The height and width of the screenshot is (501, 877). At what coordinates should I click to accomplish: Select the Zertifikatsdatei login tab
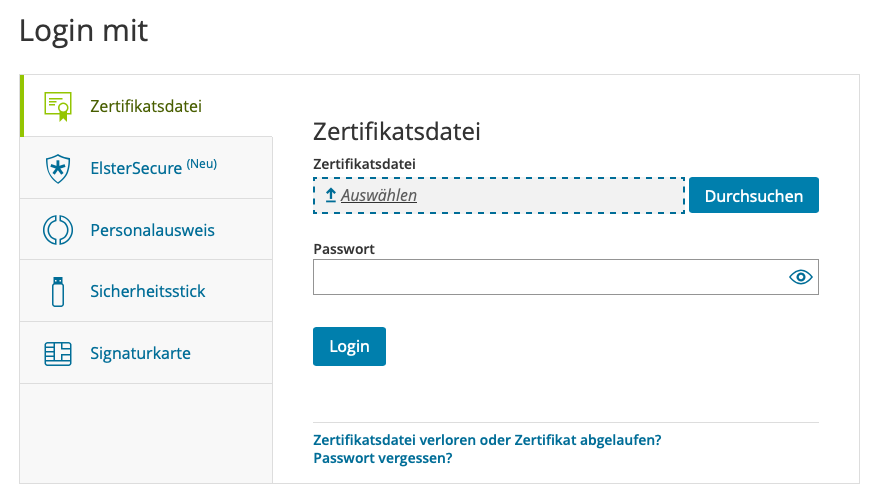coord(147,106)
